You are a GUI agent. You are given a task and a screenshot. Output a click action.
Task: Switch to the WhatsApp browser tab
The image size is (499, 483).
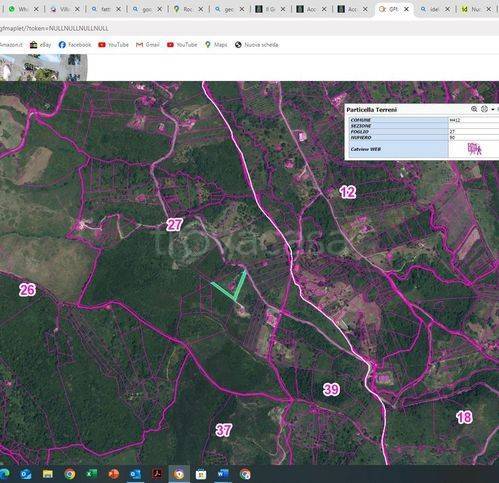tap(19, 9)
